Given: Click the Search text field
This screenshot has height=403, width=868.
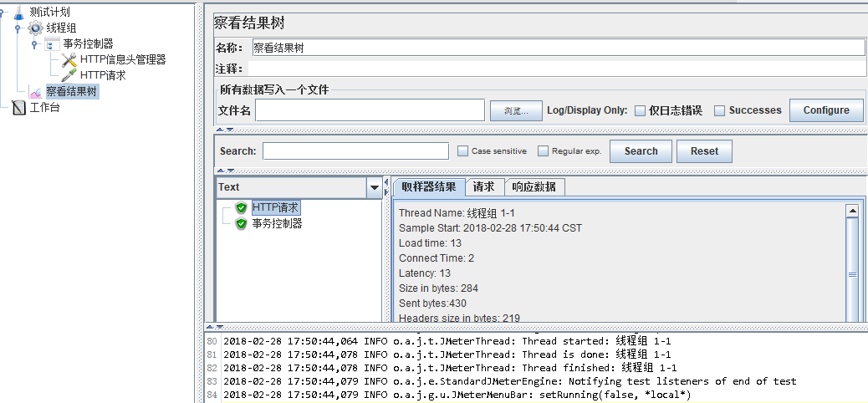Looking at the screenshot, I should click(x=355, y=151).
